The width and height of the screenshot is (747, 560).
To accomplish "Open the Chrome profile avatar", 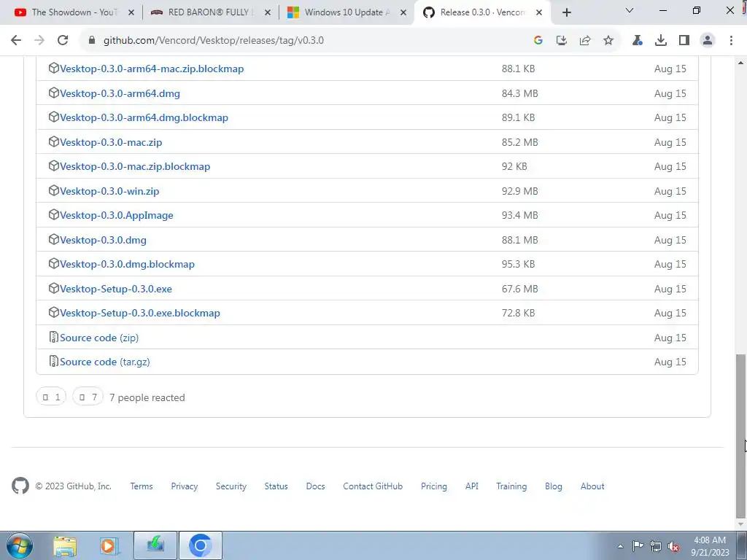I will pos(708,41).
